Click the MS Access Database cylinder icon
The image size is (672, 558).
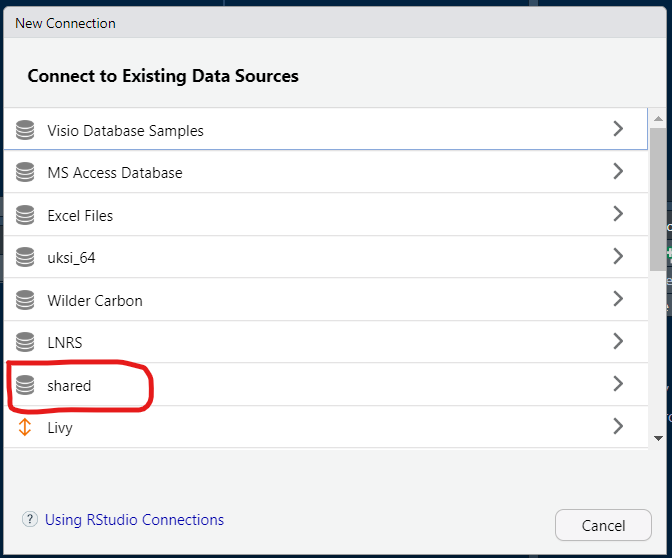[x=25, y=172]
